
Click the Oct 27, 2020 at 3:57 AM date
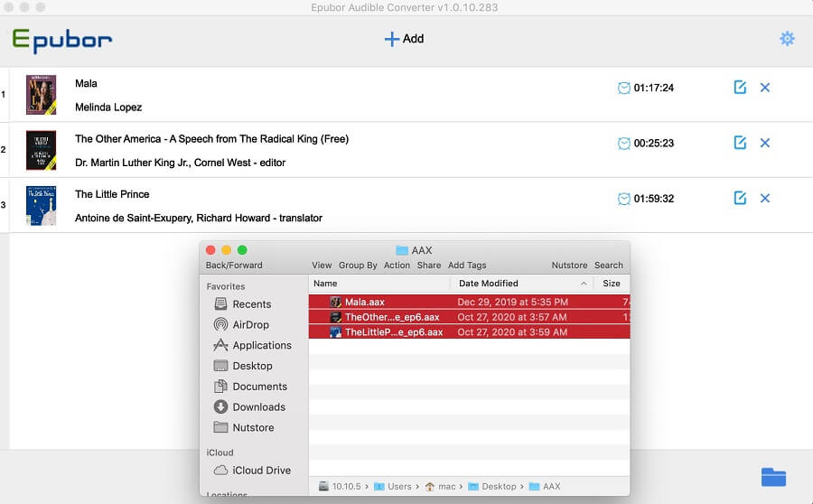point(512,317)
